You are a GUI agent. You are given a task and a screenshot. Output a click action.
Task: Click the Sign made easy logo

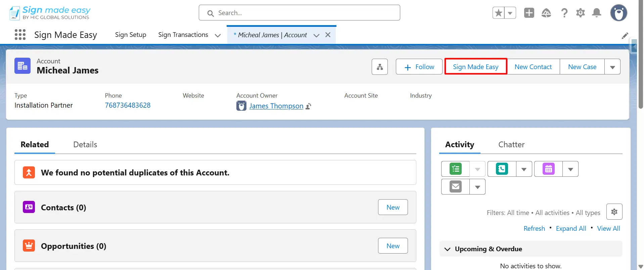pos(50,13)
